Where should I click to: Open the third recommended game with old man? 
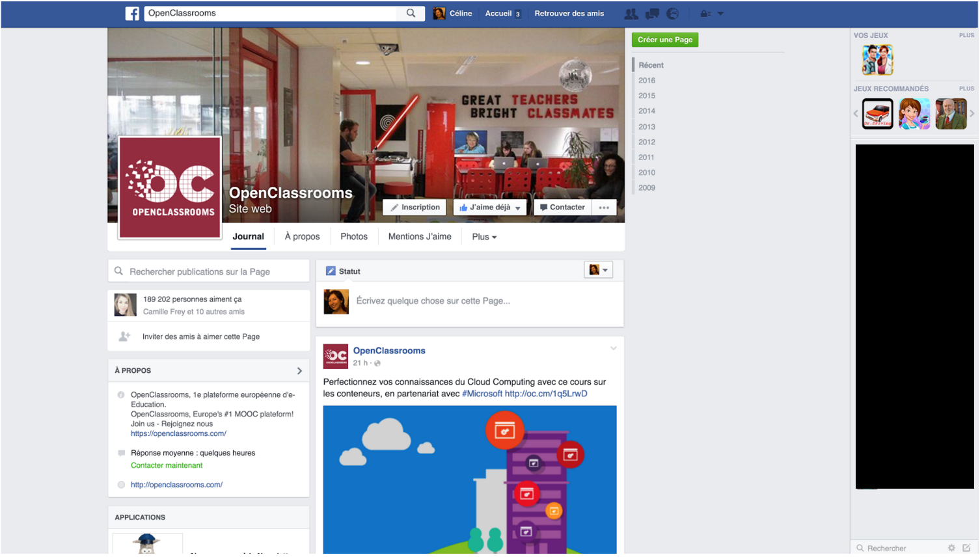951,114
